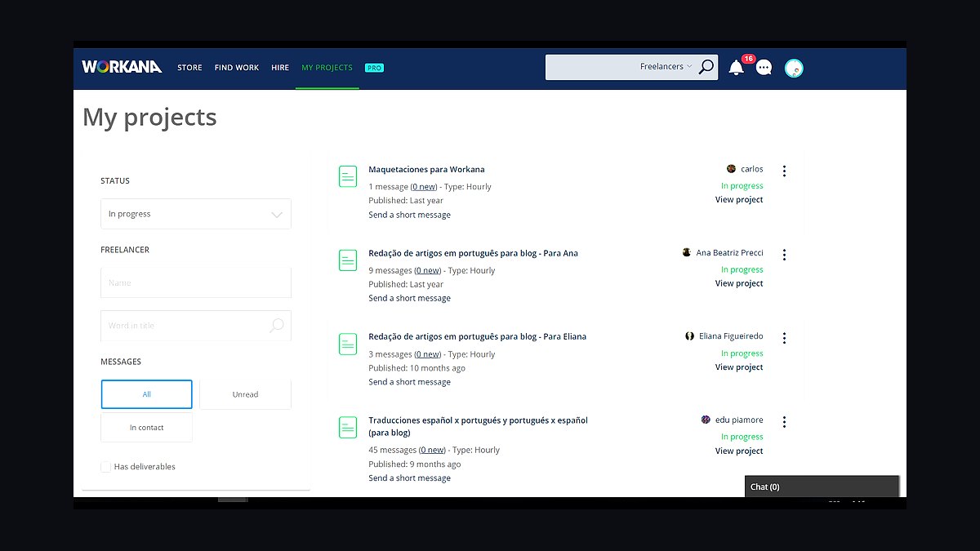Select the In contact messages filter
The width and height of the screenshot is (980, 551).
point(147,428)
